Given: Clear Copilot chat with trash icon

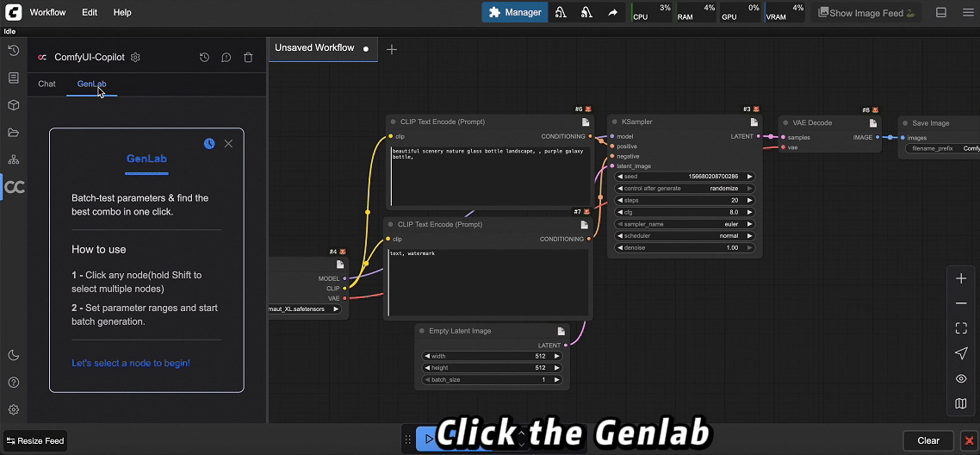Looking at the screenshot, I should click(248, 58).
